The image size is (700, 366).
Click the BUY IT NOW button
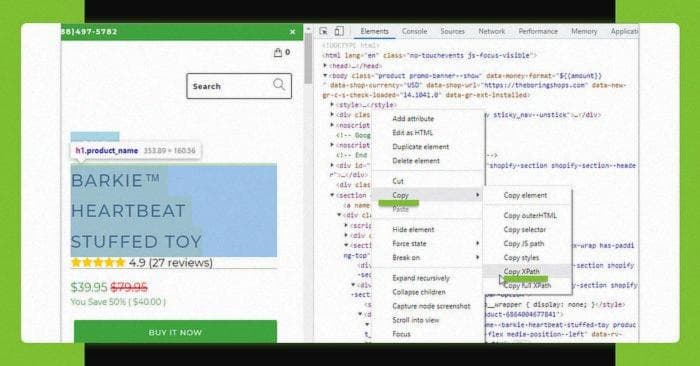point(175,332)
